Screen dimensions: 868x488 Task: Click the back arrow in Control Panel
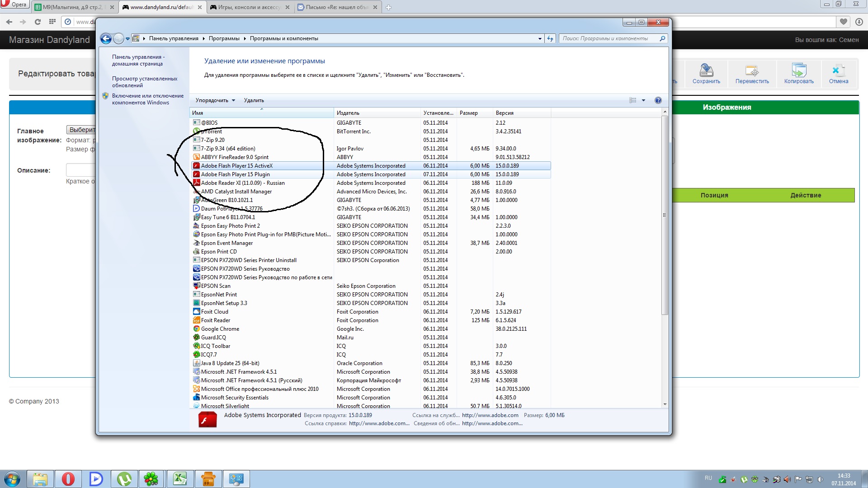[106, 39]
